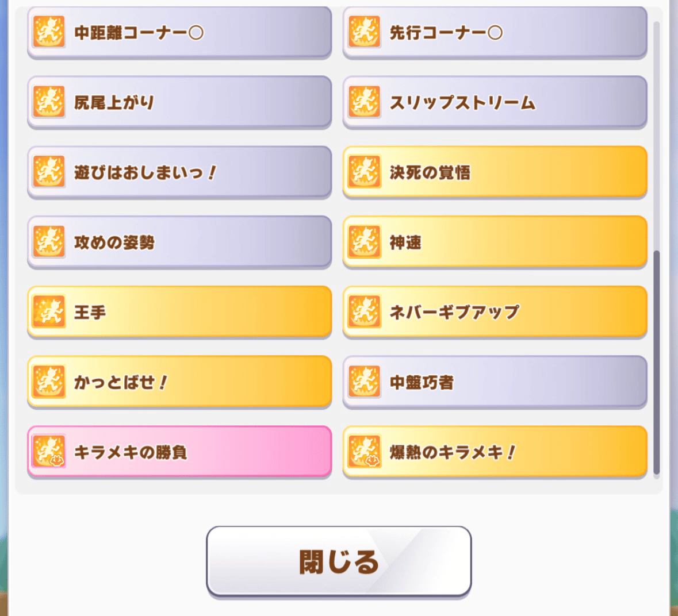
Task: Tap the skill icon beside 中距離コーナー○
Action: 49,32
